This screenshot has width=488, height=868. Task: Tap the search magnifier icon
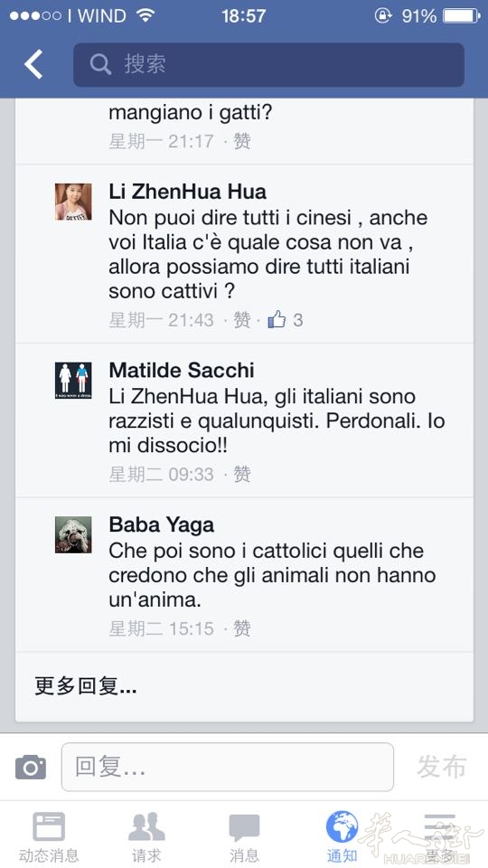[x=100, y=65]
